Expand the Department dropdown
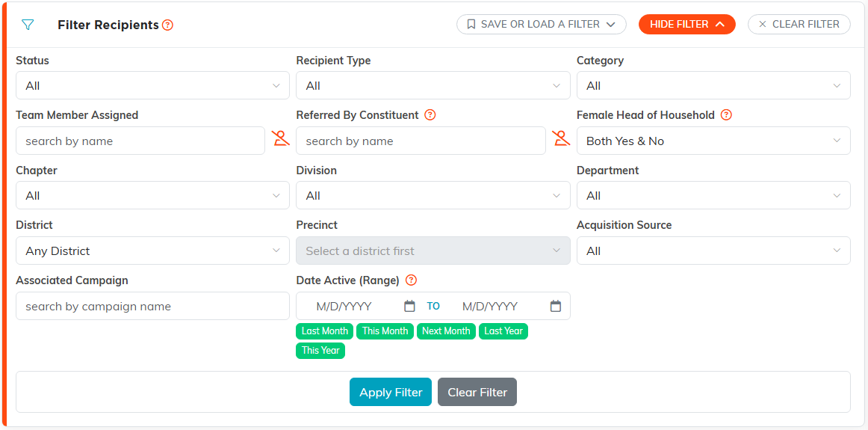The width and height of the screenshot is (868, 430). click(713, 195)
